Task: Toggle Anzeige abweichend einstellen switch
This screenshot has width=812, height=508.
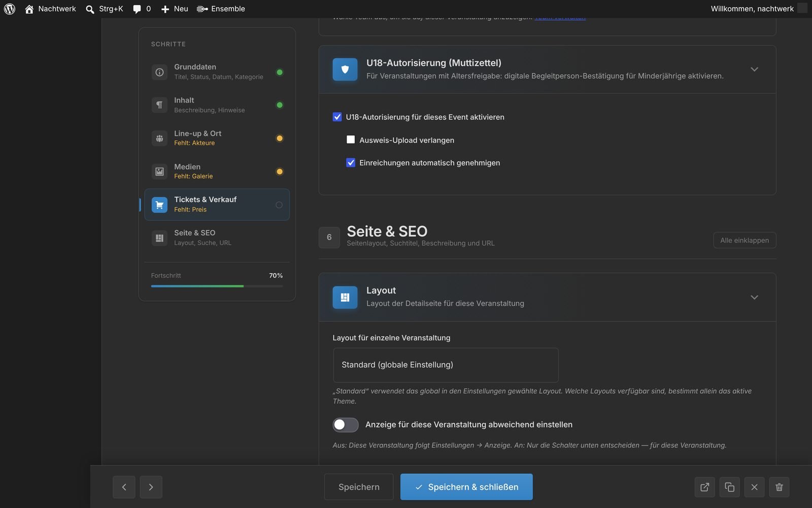Action: coord(345,425)
